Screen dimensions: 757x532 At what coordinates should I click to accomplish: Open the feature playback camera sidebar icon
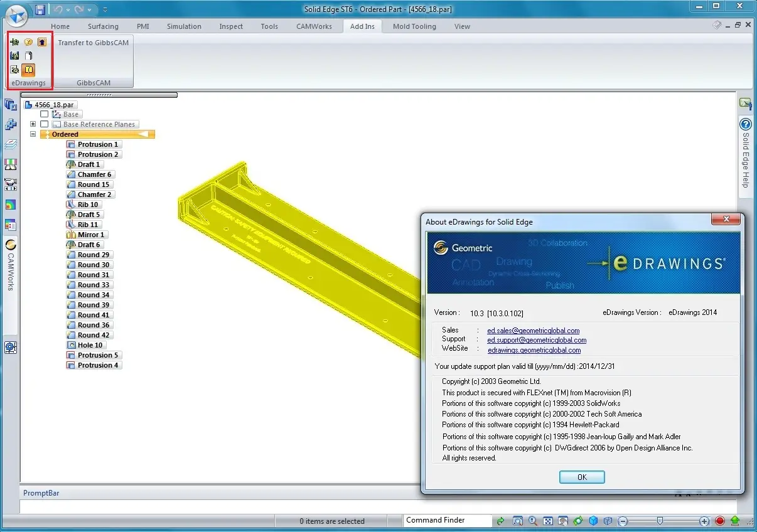[x=11, y=184]
